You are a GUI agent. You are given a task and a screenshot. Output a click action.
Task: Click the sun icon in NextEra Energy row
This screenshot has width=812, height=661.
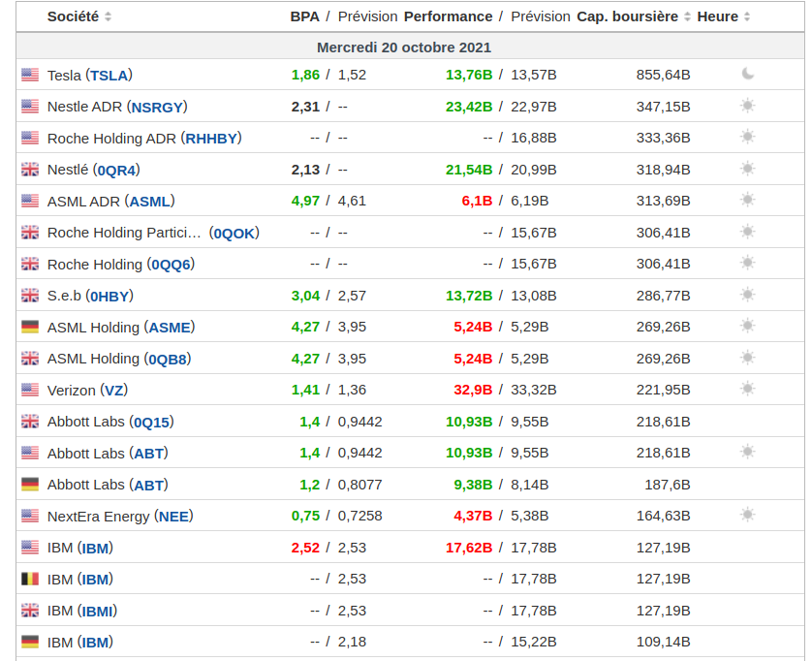click(x=747, y=515)
